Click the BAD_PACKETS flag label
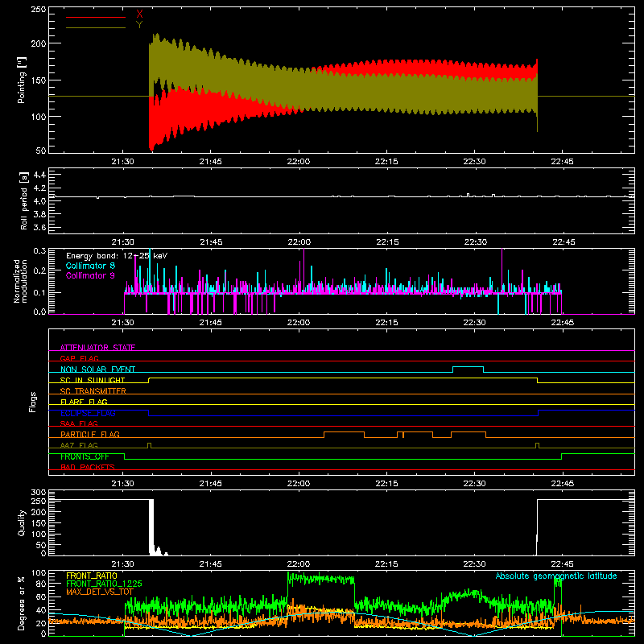Viewport: 644px width, 644px height. tap(88, 467)
